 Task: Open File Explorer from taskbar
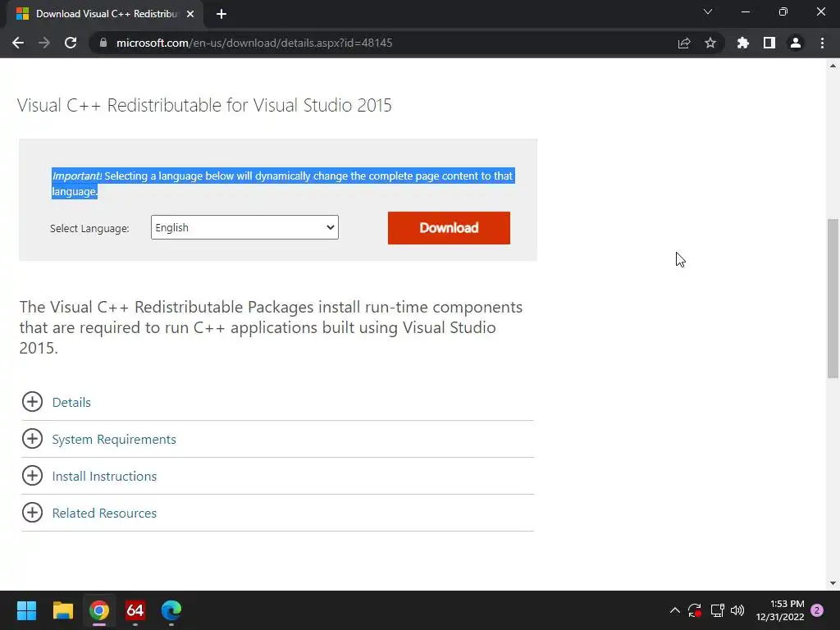click(62, 610)
